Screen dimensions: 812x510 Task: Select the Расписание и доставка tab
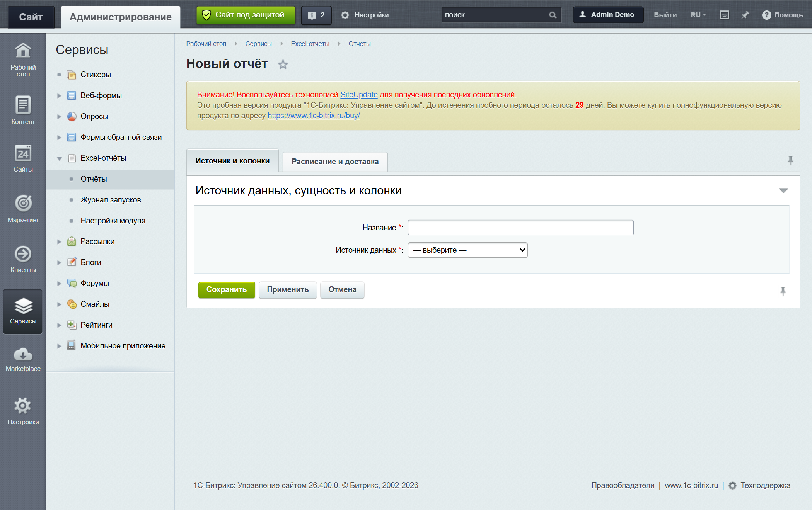(x=335, y=161)
